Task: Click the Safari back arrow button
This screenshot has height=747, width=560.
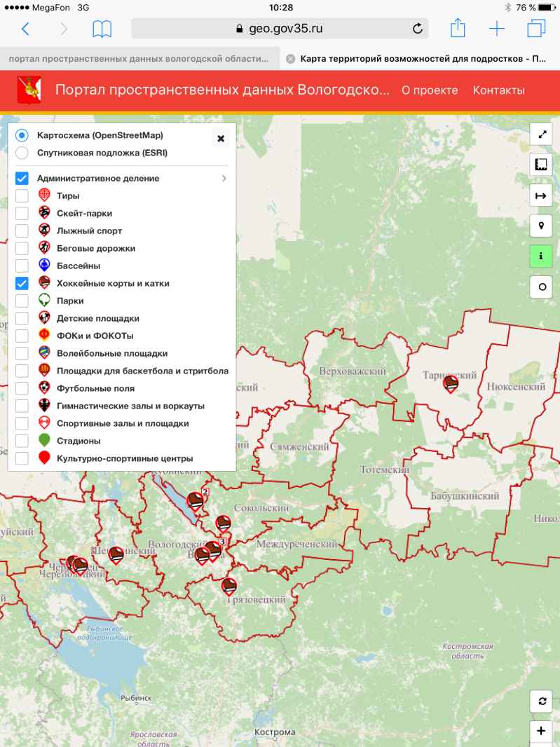Action: [x=26, y=29]
